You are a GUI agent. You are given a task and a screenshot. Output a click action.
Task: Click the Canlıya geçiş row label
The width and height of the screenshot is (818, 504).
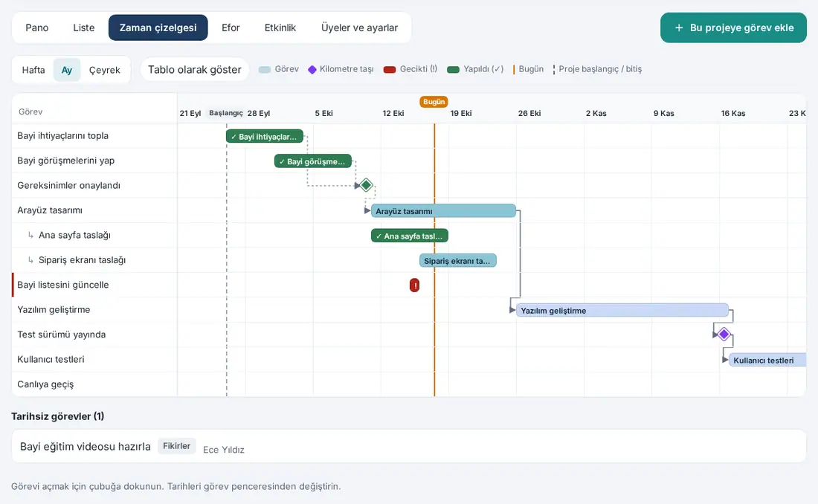(45, 384)
